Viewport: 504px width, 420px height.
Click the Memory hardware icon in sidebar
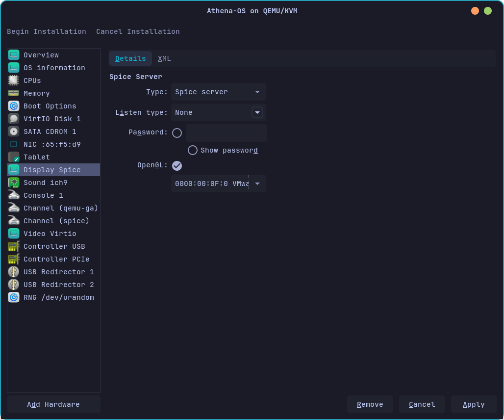pos(13,93)
